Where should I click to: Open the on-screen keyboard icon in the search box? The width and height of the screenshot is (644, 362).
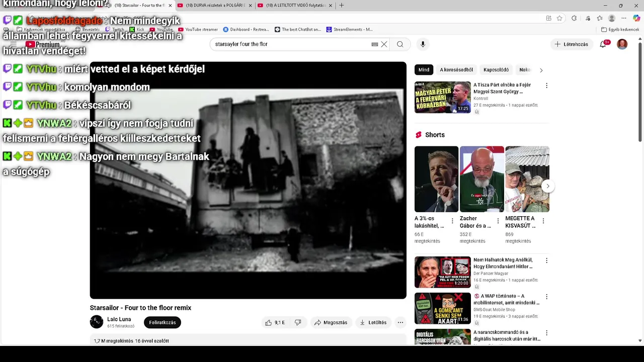375,44
